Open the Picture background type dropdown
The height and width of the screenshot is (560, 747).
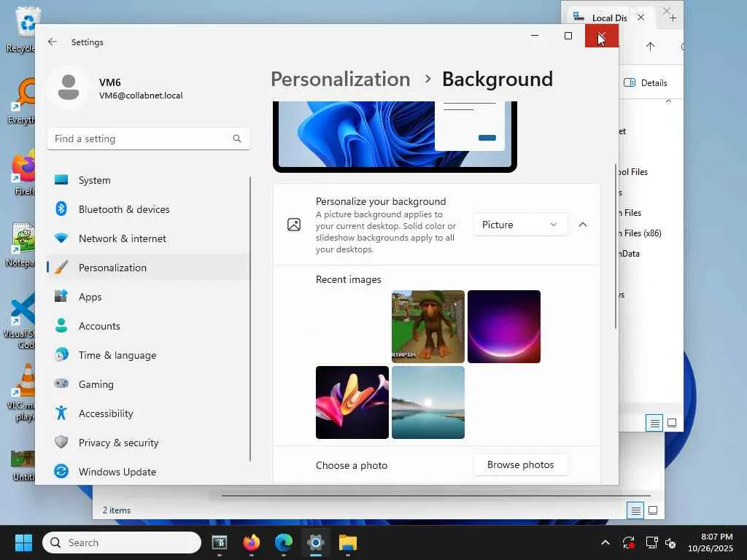pyautogui.click(x=520, y=225)
